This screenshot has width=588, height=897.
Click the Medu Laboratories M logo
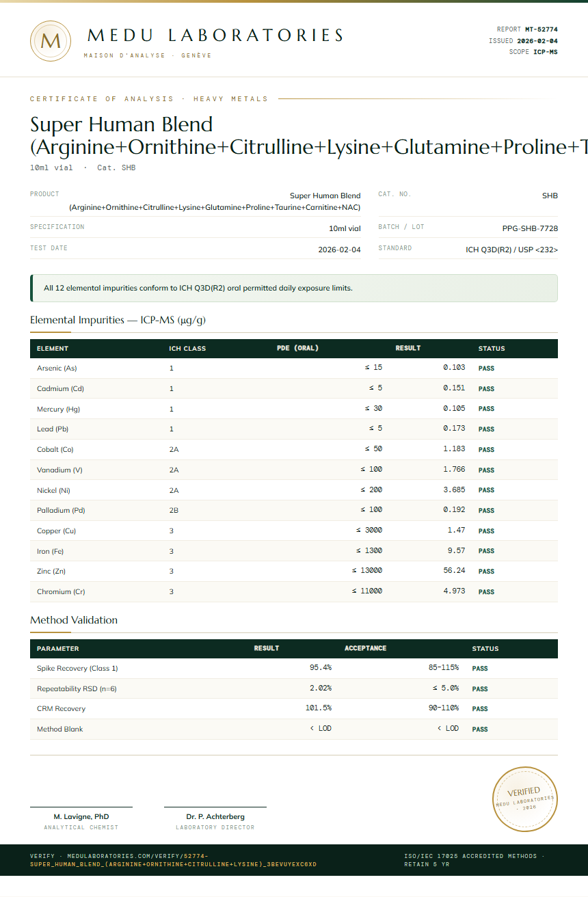[x=51, y=41]
